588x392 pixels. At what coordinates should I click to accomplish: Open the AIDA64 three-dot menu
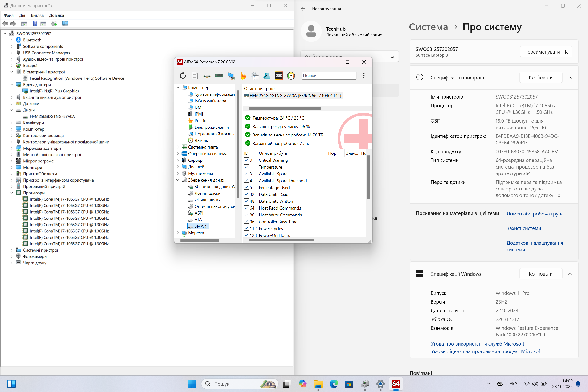point(364,75)
